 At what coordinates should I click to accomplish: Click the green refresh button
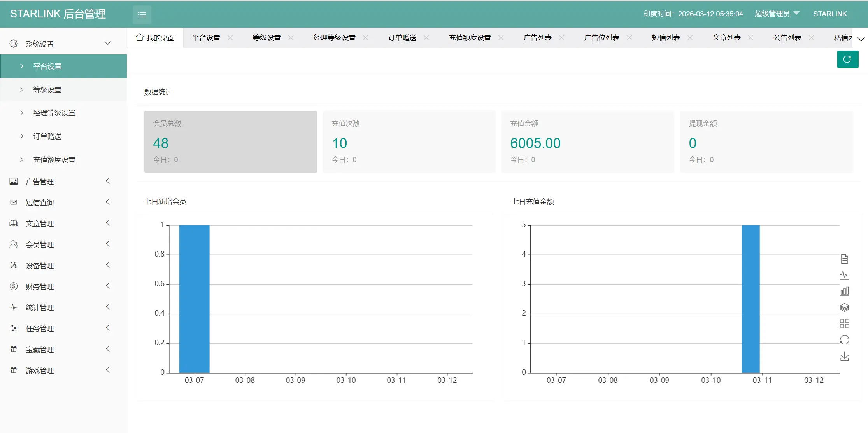tap(847, 59)
